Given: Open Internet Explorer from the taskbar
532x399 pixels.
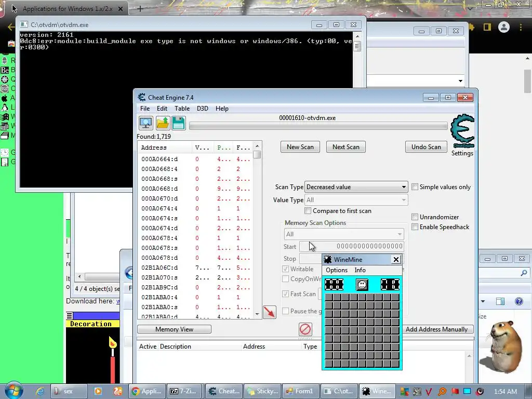Looking at the screenshot, I should [x=40, y=391].
